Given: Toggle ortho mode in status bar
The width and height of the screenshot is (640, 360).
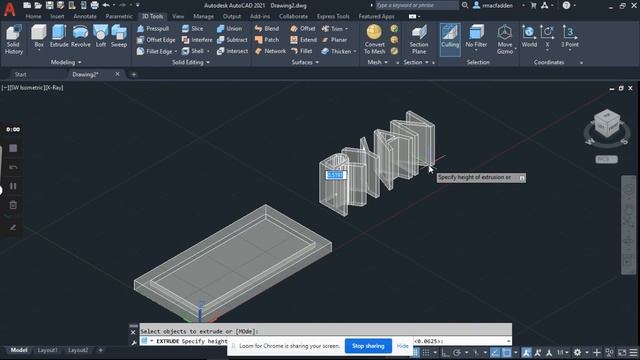Looking at the screenshot, I should click(x=444, y=352).
